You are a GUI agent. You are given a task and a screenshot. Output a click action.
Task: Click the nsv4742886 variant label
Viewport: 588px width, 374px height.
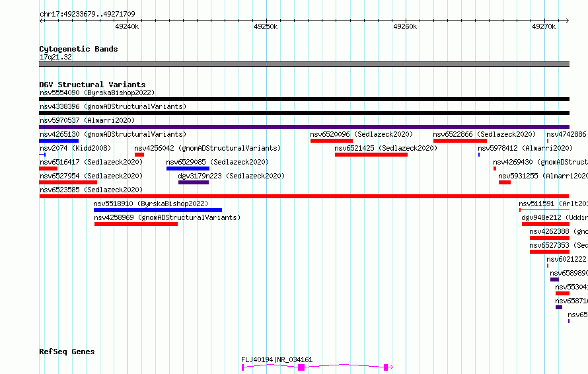point(566,134)
